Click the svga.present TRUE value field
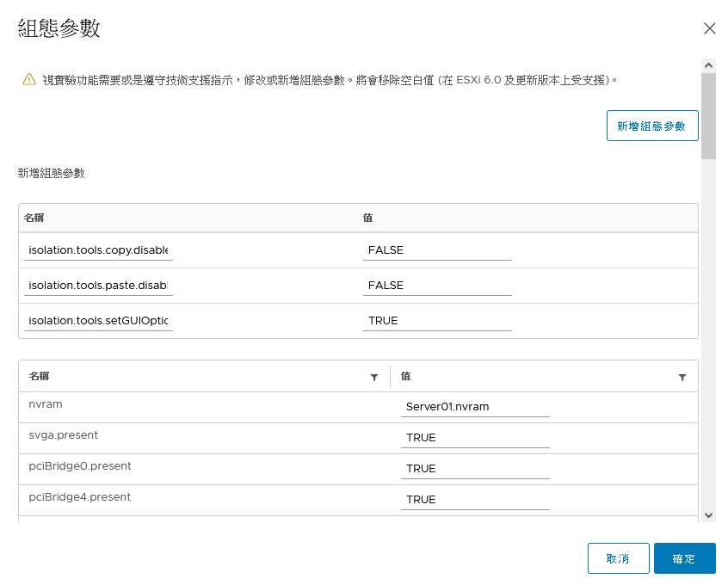This screenshot has height=585, width=728. 475,438
